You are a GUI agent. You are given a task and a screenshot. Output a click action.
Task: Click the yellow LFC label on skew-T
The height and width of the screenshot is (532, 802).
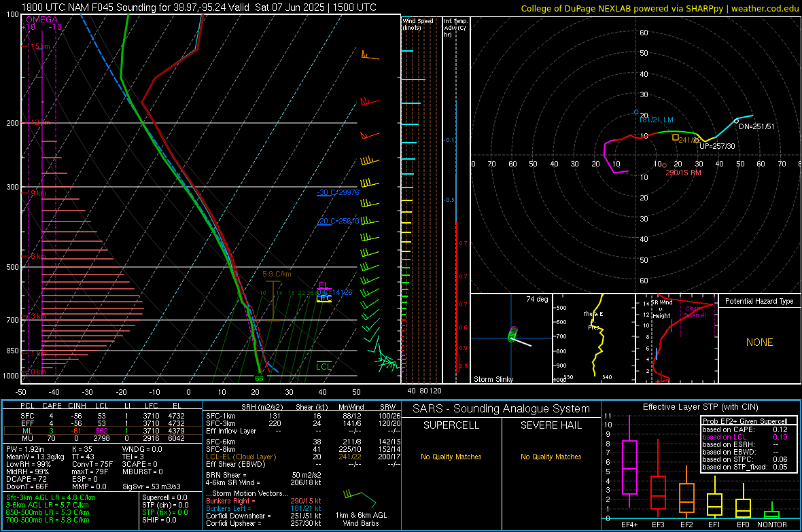pyautogui.click(x=324, y=298)
